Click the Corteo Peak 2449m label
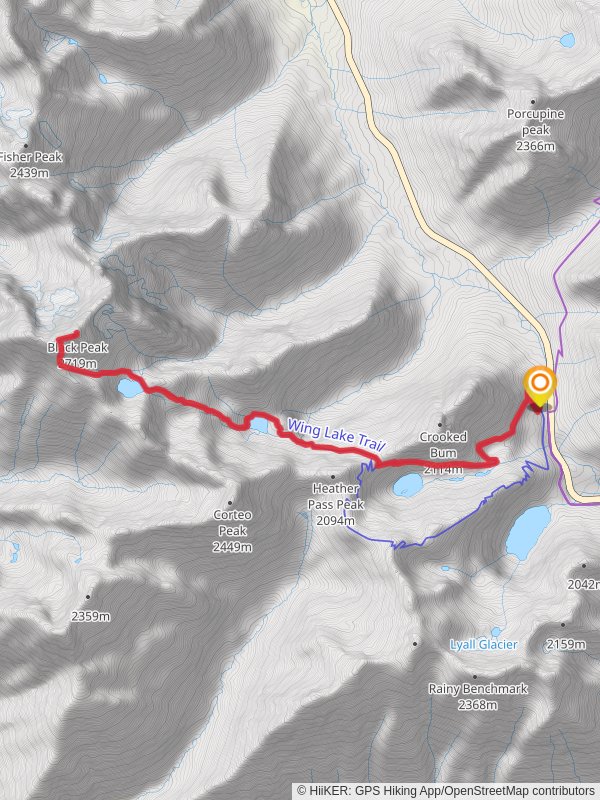 232,531
